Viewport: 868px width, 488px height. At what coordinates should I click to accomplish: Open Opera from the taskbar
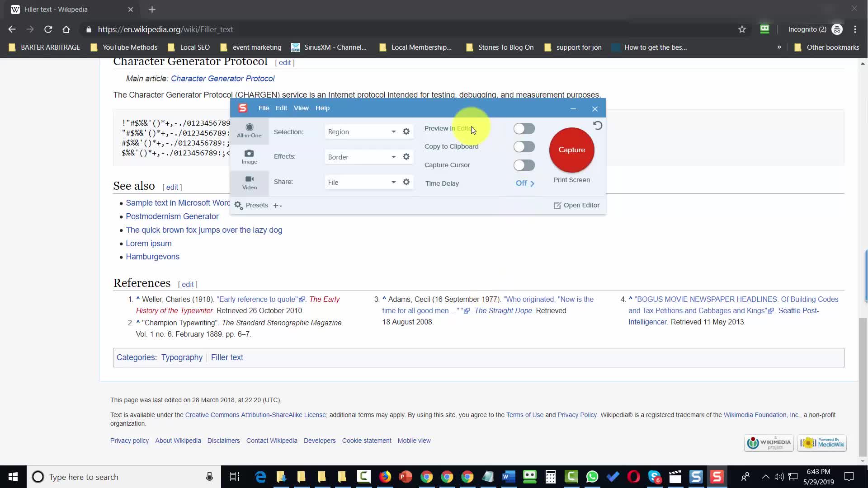point(633,477)
